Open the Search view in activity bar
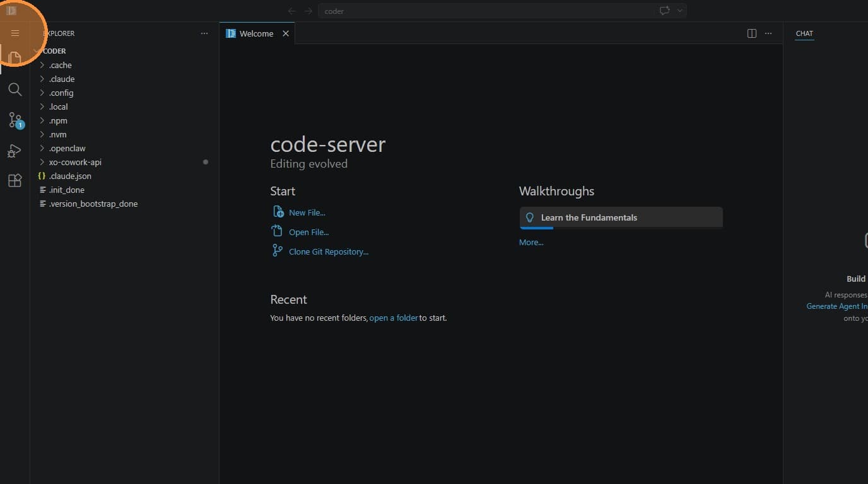 tap(15, 89)
